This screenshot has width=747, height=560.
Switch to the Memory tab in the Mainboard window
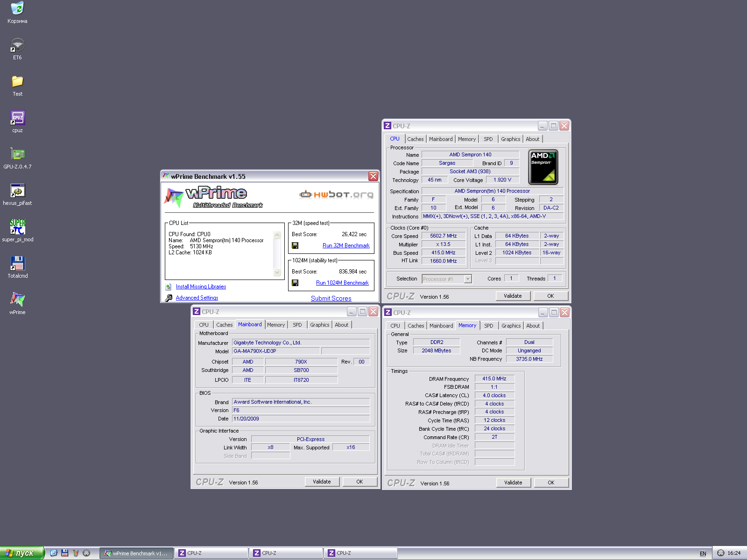click(276, 325)
